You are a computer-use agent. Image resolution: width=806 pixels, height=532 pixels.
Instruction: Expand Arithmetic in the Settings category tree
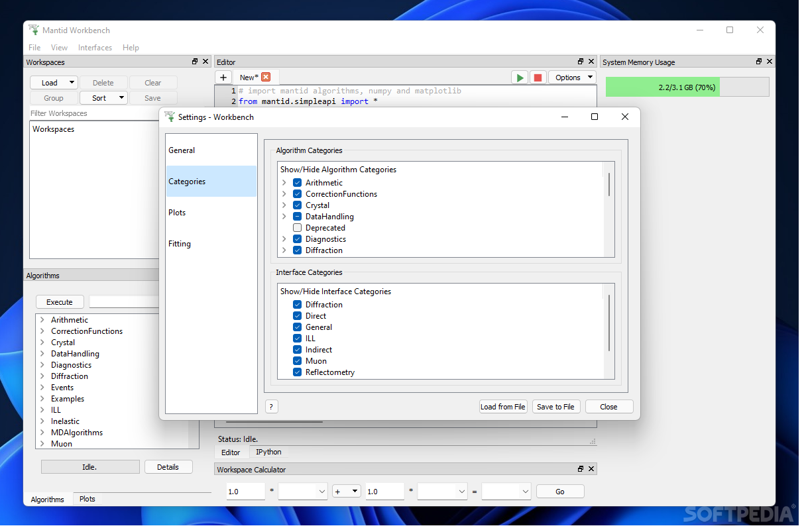[284, 183]
